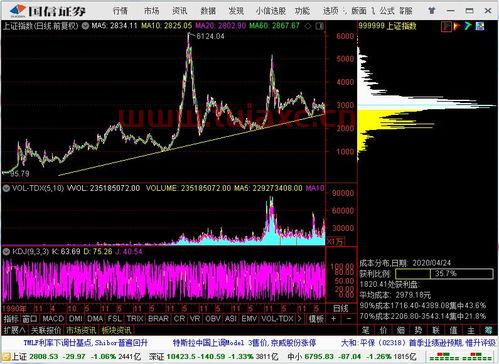Image resolution: width=499 pixels, height=364 pixels.
Task: Open the picture icon in right panel header
Action: click(x=480, y=26)
